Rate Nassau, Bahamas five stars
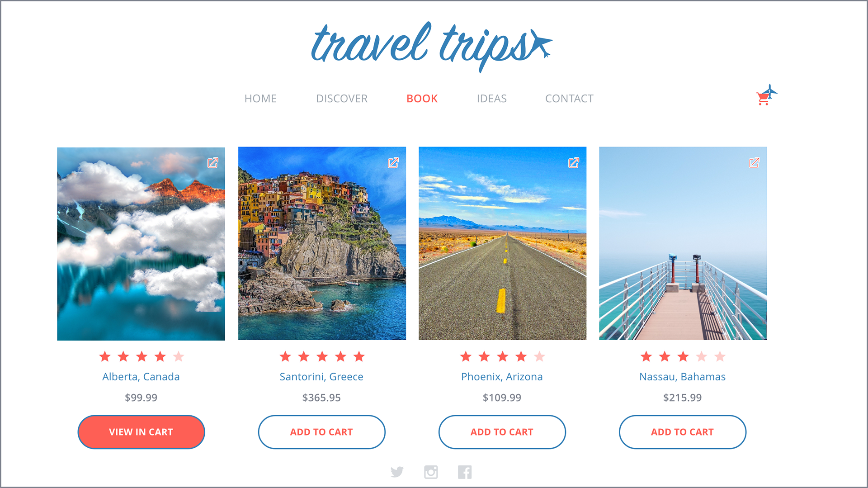Viewport: 868px width, 488px height. 720,357
